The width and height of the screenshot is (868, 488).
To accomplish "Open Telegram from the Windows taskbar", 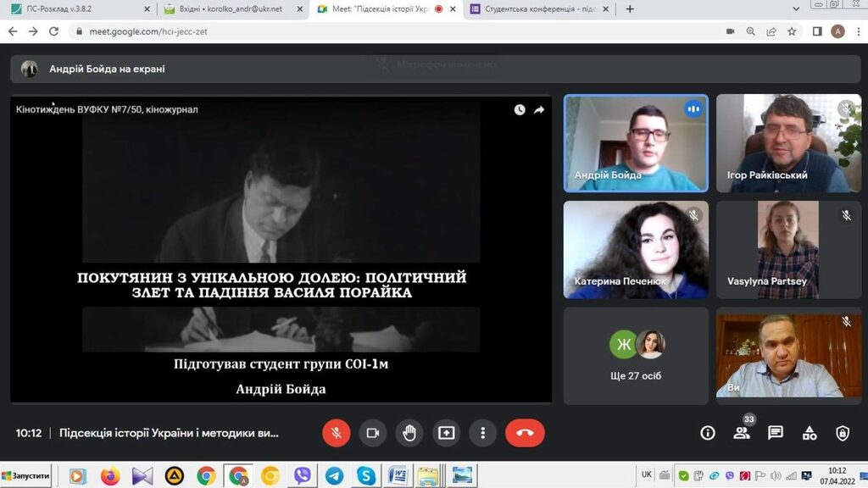I will point(334,476).
